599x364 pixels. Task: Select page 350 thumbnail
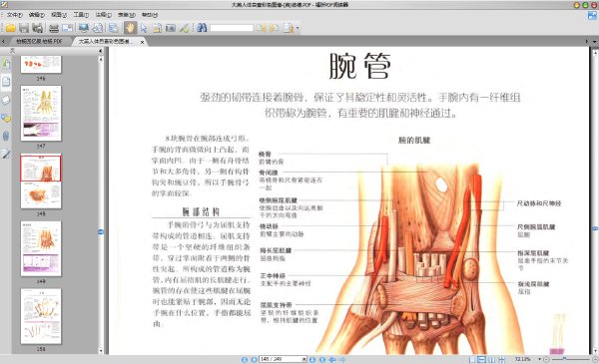click(41, 316)
